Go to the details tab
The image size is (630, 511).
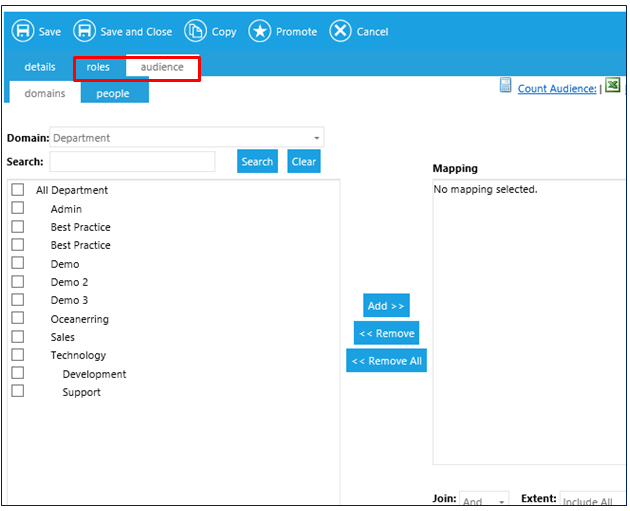pos(40,67)
